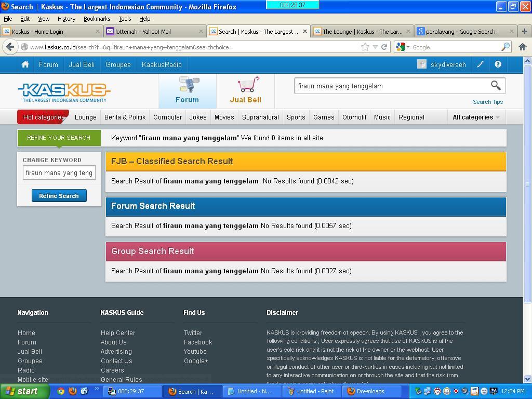This screenshot has height=399, width=532.
Task: Open the URL history dropdown arrow
Action: [375, 47]
